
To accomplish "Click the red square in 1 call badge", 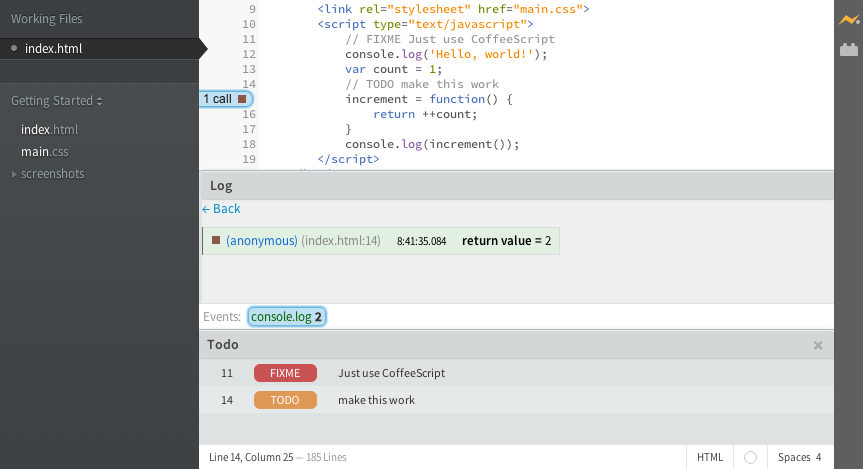I will (x=242, y=99).
